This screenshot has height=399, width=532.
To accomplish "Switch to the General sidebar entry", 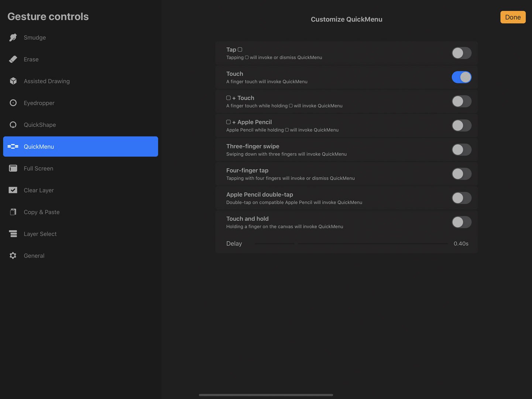I will [x=34, y=255].
